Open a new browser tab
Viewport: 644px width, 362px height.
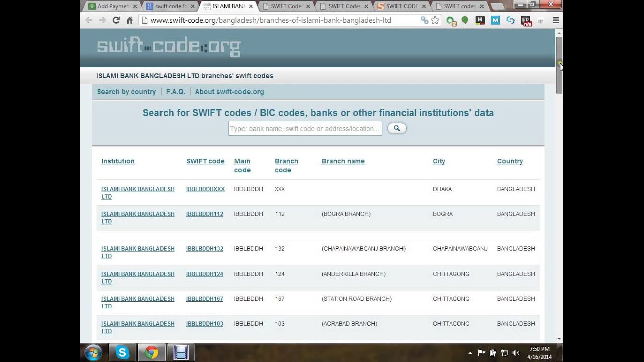tap(497, 6)
